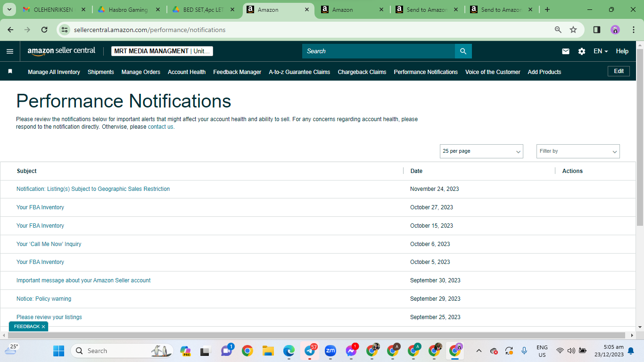Open the Chrome three-dot menu
Image resolution: width=644 pixels, height=362 pixels.
[634, 30]
